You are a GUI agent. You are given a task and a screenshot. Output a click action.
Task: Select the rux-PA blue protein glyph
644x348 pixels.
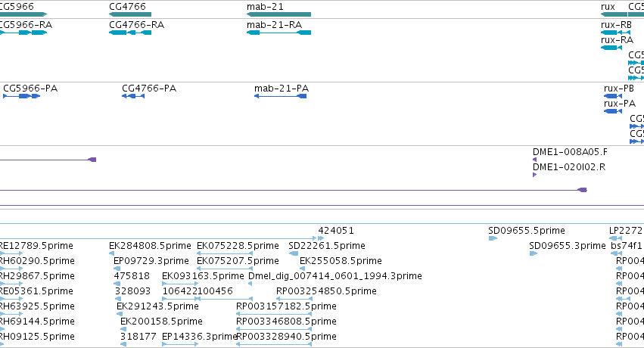click(x=613, y=111)
